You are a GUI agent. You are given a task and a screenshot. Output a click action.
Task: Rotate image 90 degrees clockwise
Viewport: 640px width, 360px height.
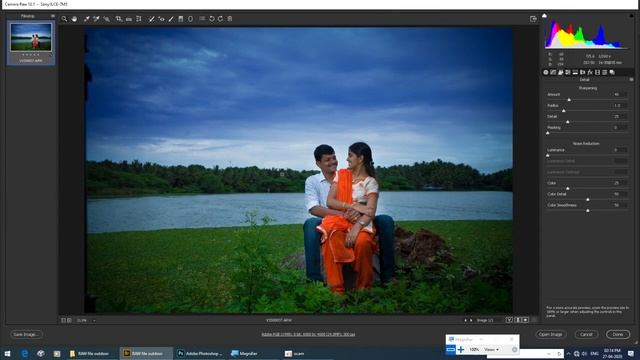point(220,19)
